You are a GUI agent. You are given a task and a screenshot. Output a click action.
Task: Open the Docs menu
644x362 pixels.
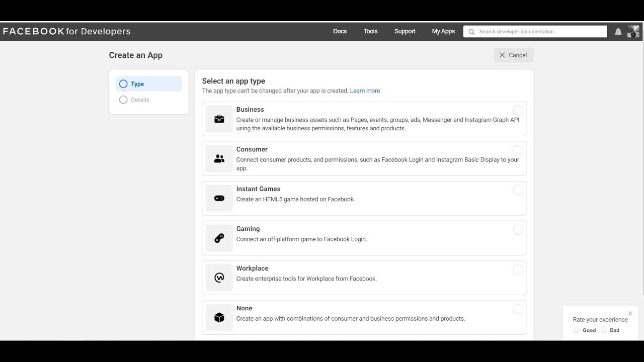[340, 31]
